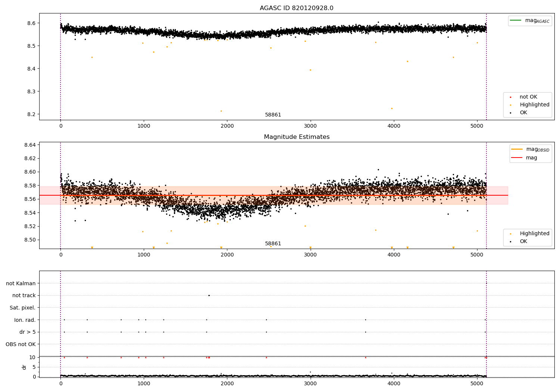The width and height of the screenshot is (560, 392).
Task: Click the 8.50 y-axis tick label
Action: (30, 240)
